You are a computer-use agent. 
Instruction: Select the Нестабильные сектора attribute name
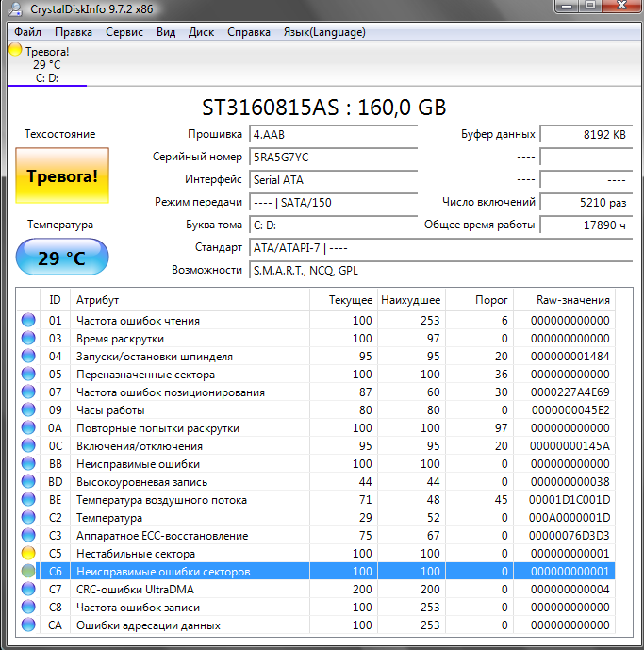point(136,554)
